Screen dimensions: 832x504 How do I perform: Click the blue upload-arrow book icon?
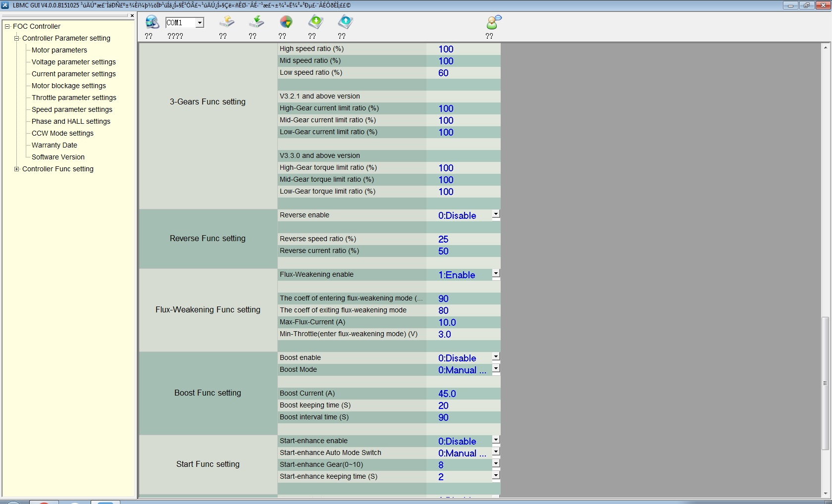click(345, 22)
